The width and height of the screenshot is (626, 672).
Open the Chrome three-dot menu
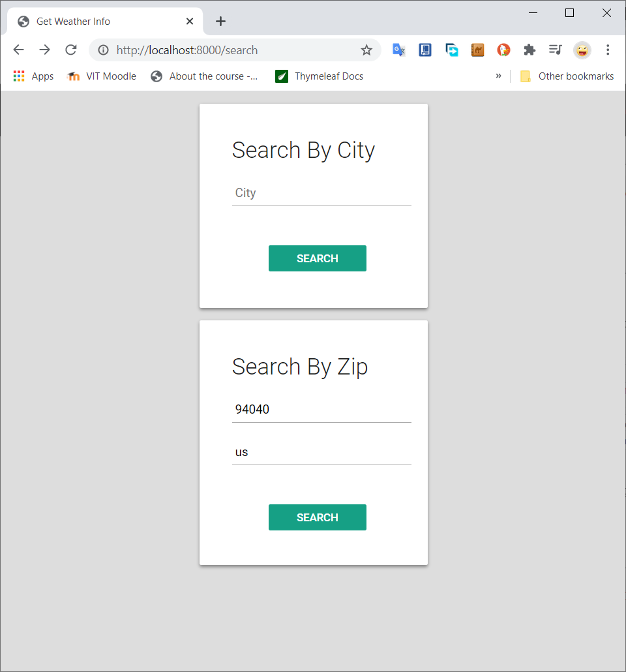tap(608, 50)
